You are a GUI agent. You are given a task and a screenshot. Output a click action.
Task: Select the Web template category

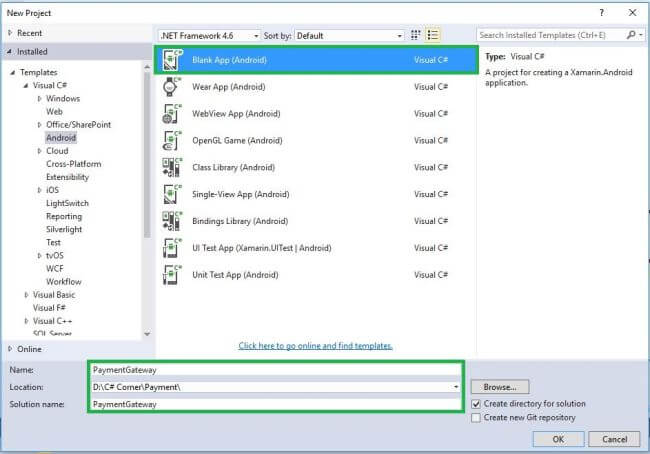click(54, 112)
